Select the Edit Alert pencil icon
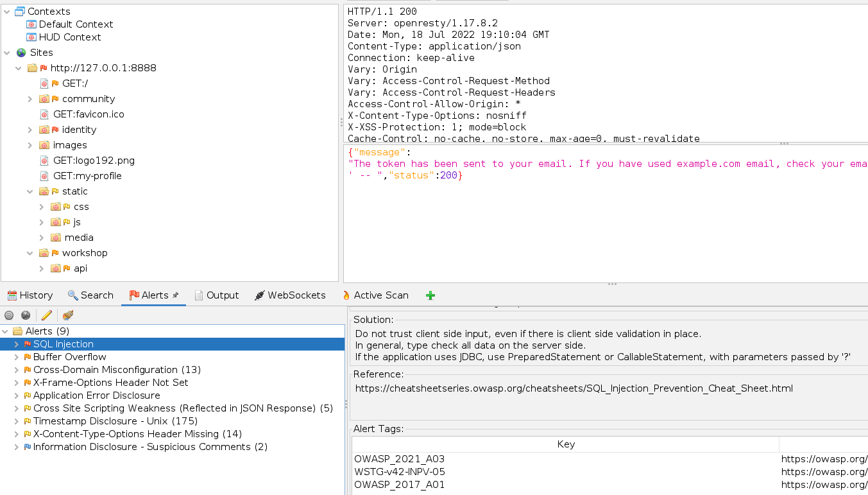The height and width of the screenshot is (495, 868). 46,315
